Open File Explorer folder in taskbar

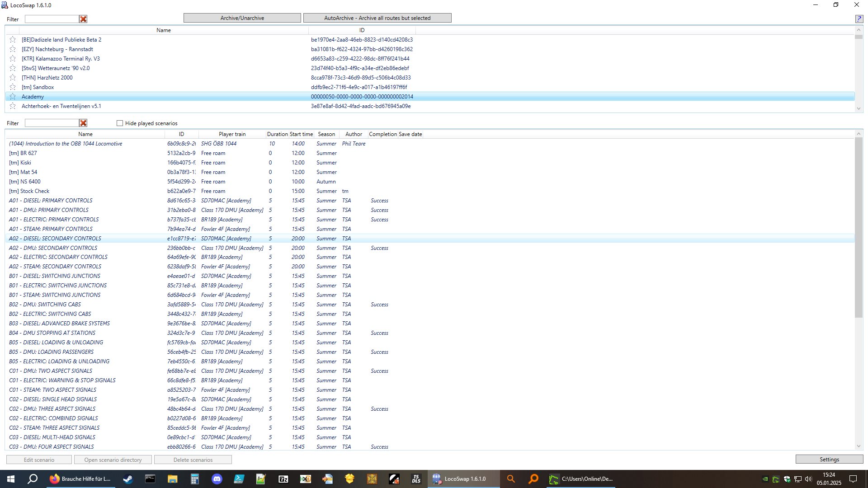[172, 479]
